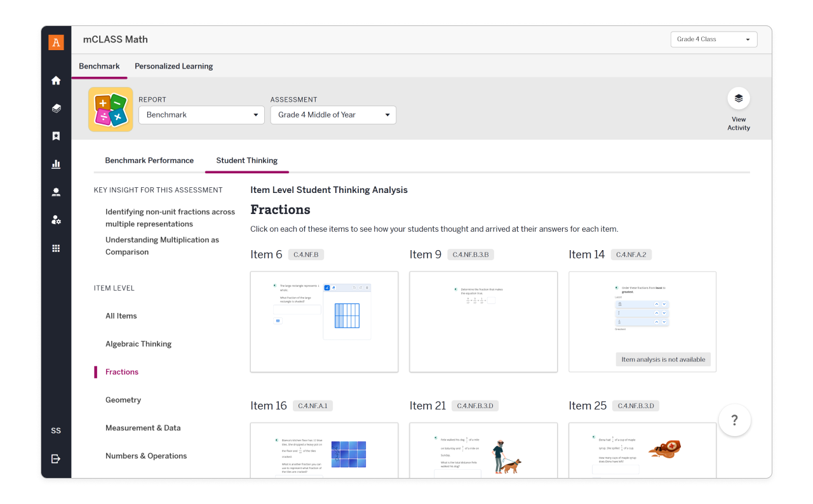Open Item 6 shaded rectangle thumbnail
Image resolution: width=813 pixels, height=504 pixels.
click(325, 322)
